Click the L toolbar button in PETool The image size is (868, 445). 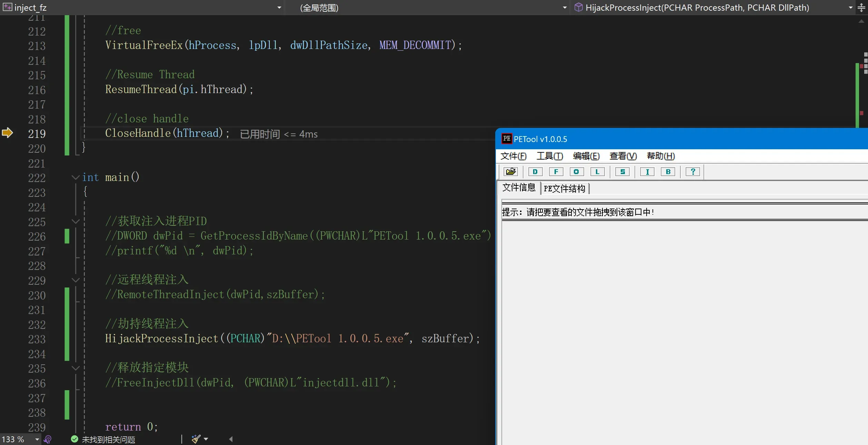click(x=597, y=172)
